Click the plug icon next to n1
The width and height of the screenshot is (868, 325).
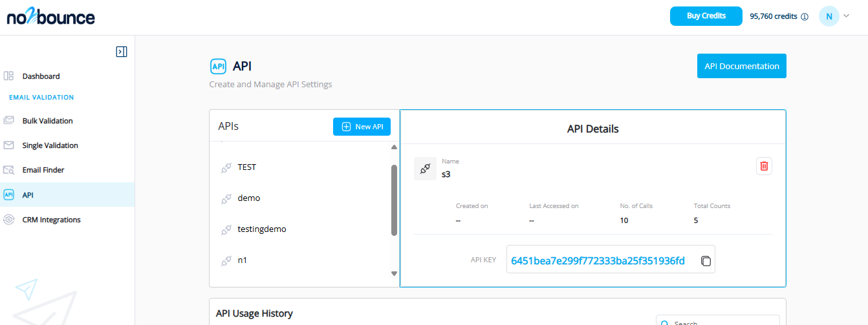[x=226, y=260]
